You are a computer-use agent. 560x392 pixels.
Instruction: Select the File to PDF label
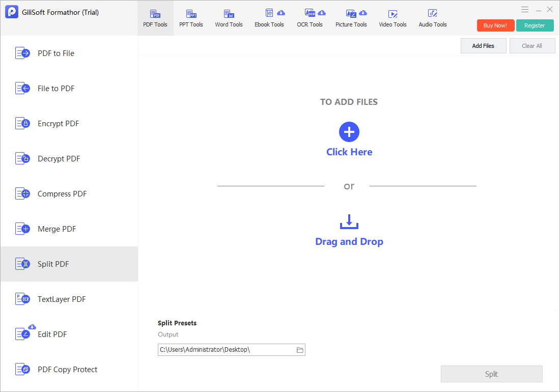coord(56,88)
